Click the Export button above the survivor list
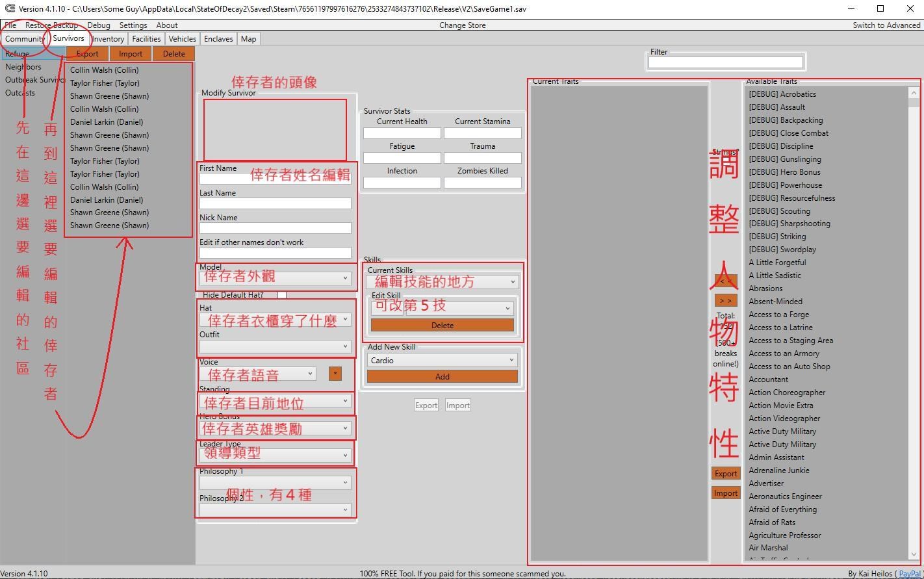This screenshot has width=924, height=579. click(87, 54)
